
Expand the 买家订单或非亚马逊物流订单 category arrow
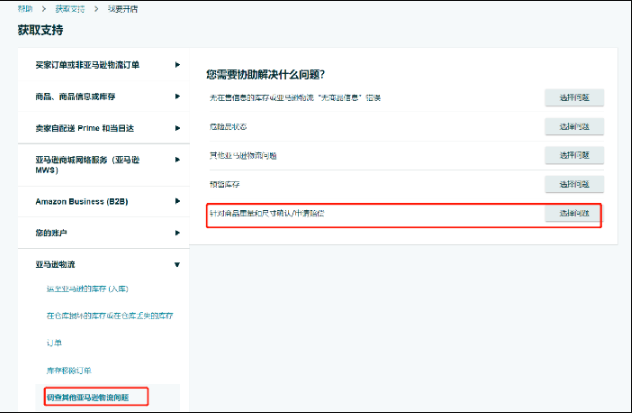[177, 64]
